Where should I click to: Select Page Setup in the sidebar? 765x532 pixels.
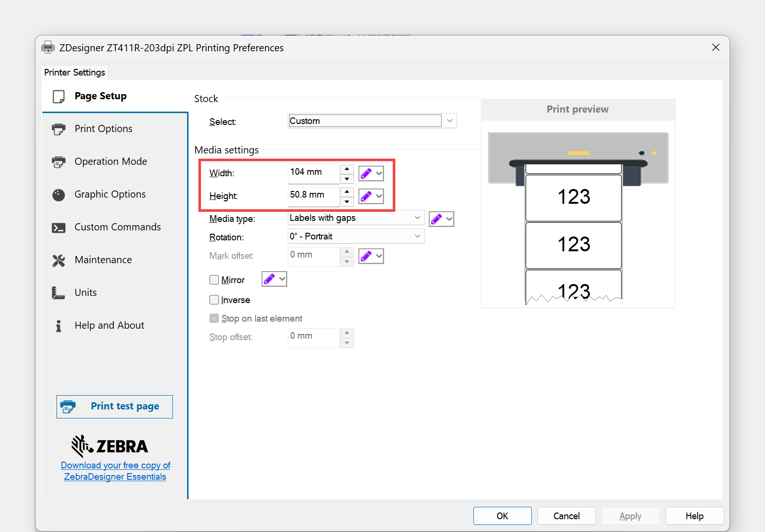100,96
